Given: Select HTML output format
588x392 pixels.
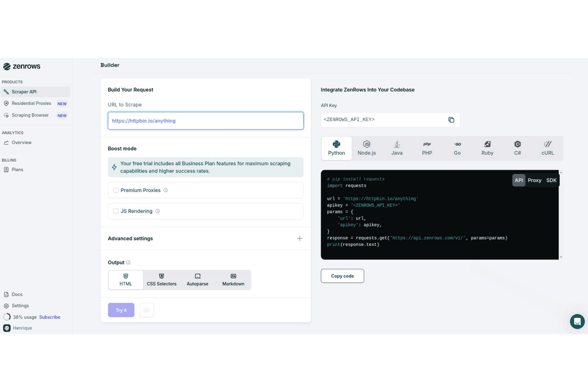Looking at the screenshot, I should (x=126, y=280).
